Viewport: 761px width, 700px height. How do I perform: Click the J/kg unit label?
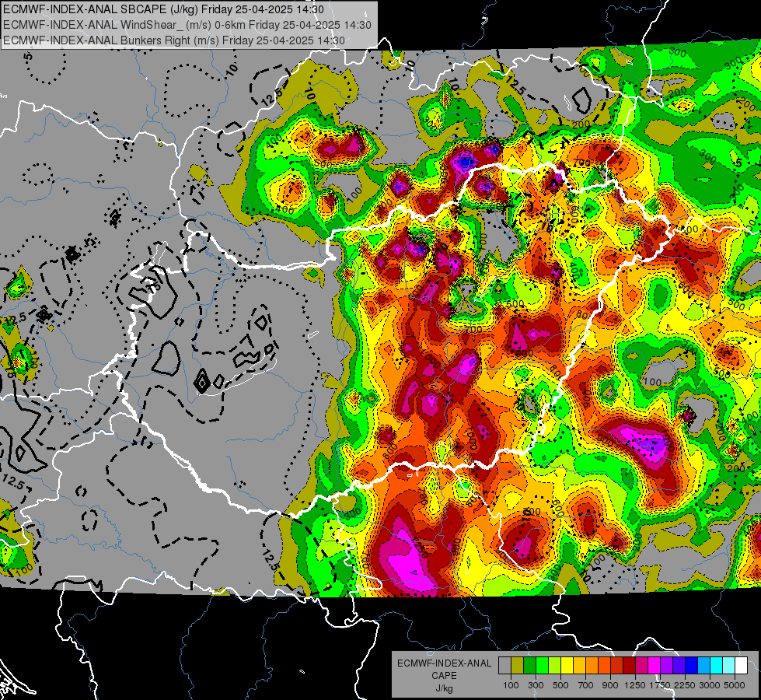(x=444, y=688)
